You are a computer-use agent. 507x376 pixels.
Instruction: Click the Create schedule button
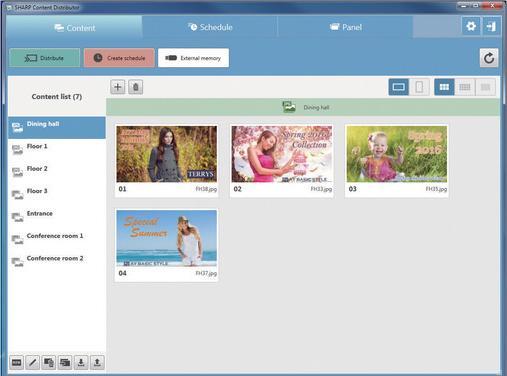(x=119, y=58)
